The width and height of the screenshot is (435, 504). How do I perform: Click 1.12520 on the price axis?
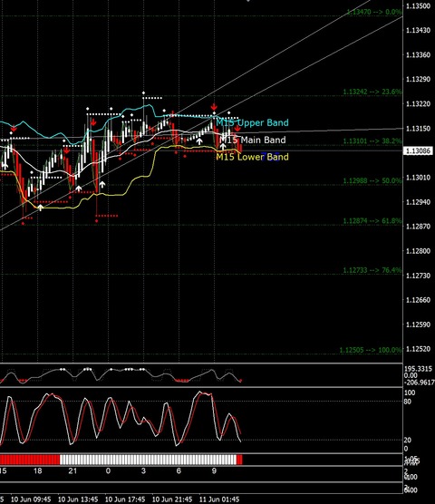(x=418, y=349)
